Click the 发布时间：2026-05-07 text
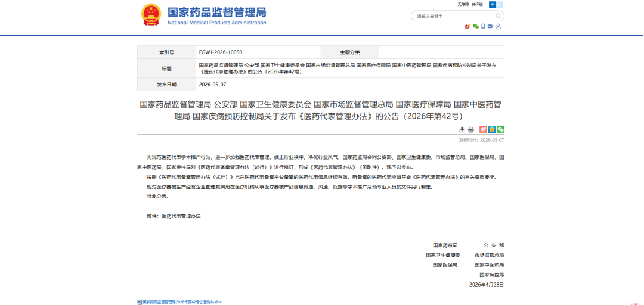Viewport: 644px width, 305px height. click(x=481, y=140)
